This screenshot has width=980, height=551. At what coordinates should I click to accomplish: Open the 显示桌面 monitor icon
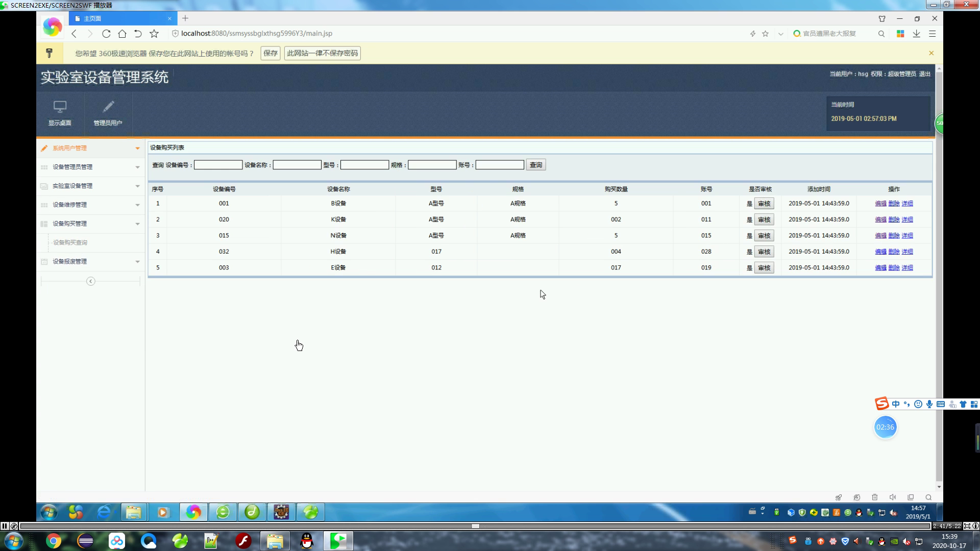click(x=60, y=107)
